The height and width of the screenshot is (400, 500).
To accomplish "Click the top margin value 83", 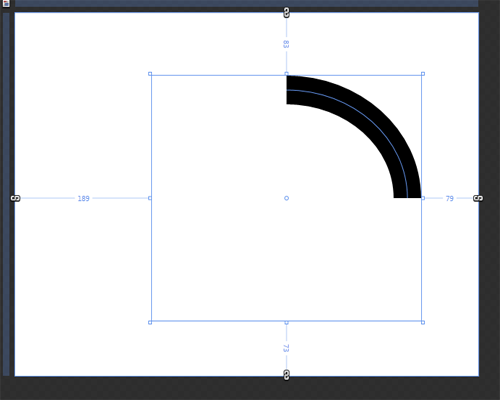I will [286, 44].
